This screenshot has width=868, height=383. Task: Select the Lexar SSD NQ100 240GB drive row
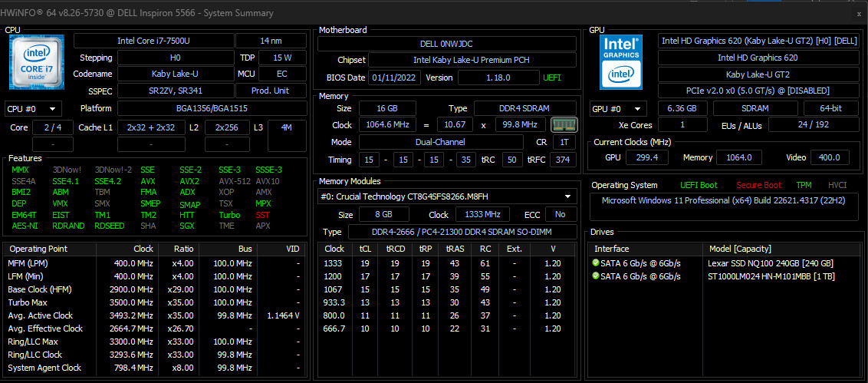(725, 263)
